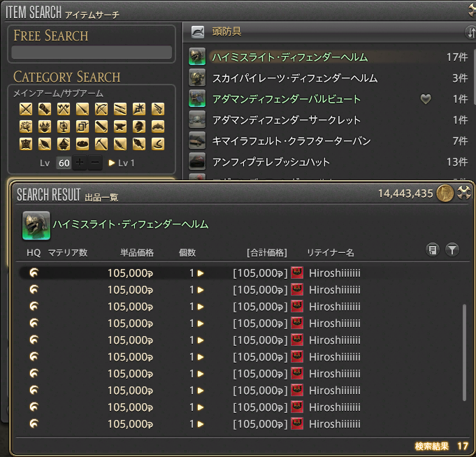Select the helmet armor category icon

139,126
